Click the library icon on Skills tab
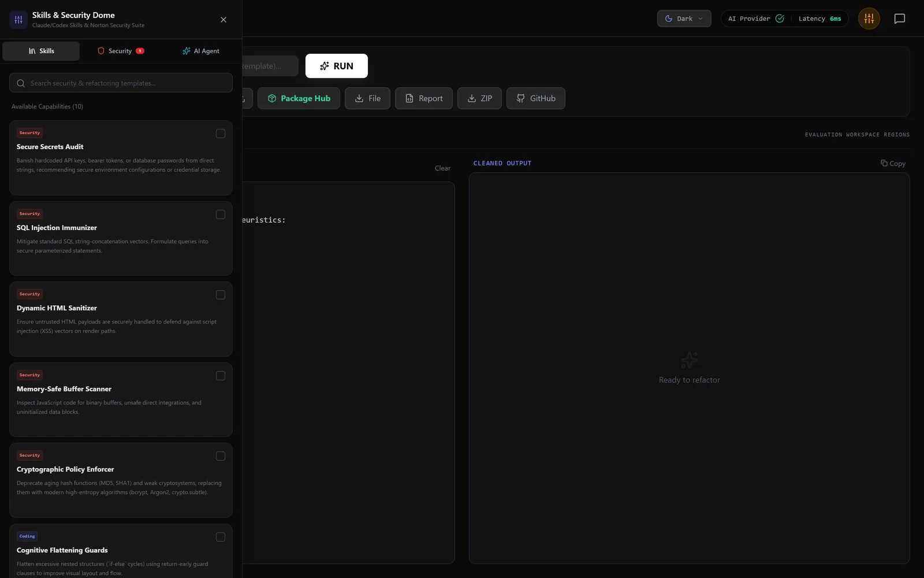 tap(32, 51)
